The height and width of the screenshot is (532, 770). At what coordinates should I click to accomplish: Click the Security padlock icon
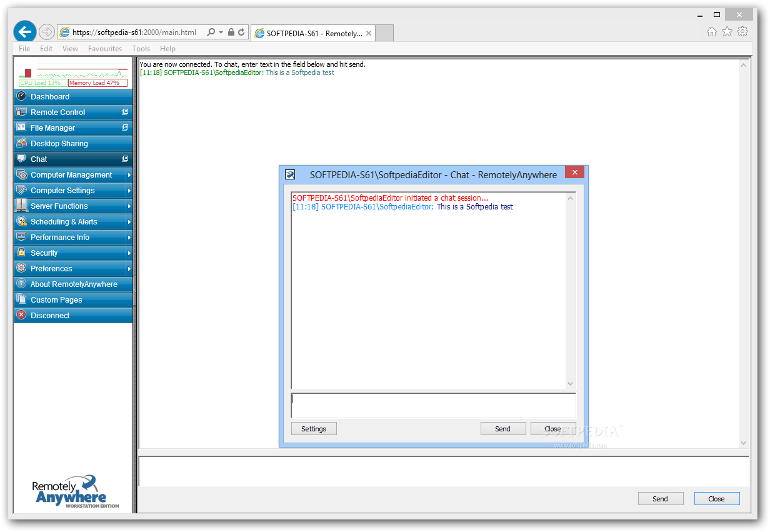coord(22,253)
